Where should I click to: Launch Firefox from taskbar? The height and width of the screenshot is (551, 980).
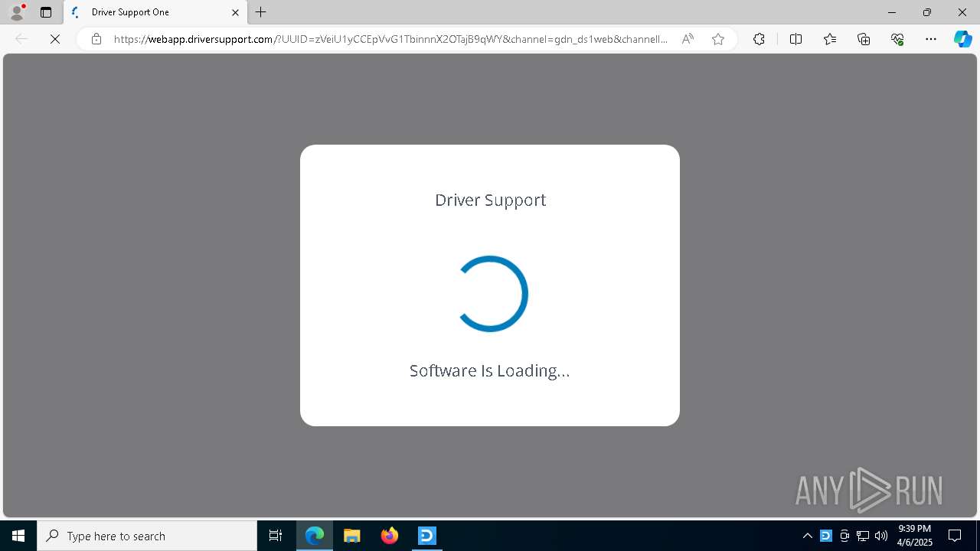point(390,536)
